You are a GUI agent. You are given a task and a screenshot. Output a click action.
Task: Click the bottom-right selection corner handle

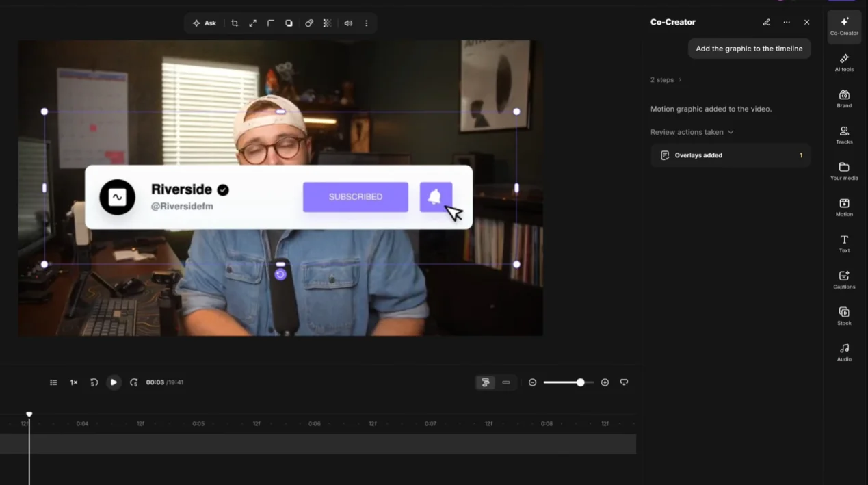(516, 264)
